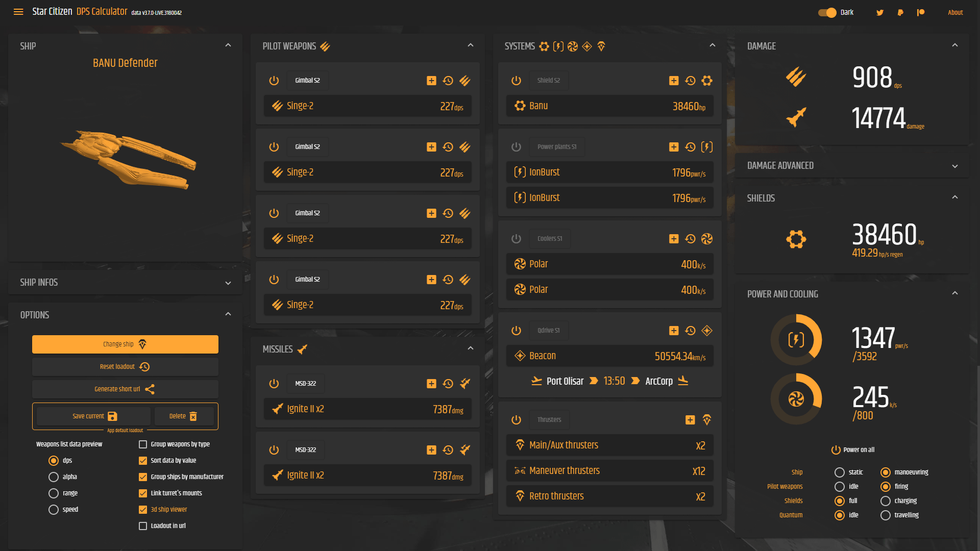Open the Patreon icon link
The height and width of the screenshot is (551, 980).
click(x=921, y=13)
